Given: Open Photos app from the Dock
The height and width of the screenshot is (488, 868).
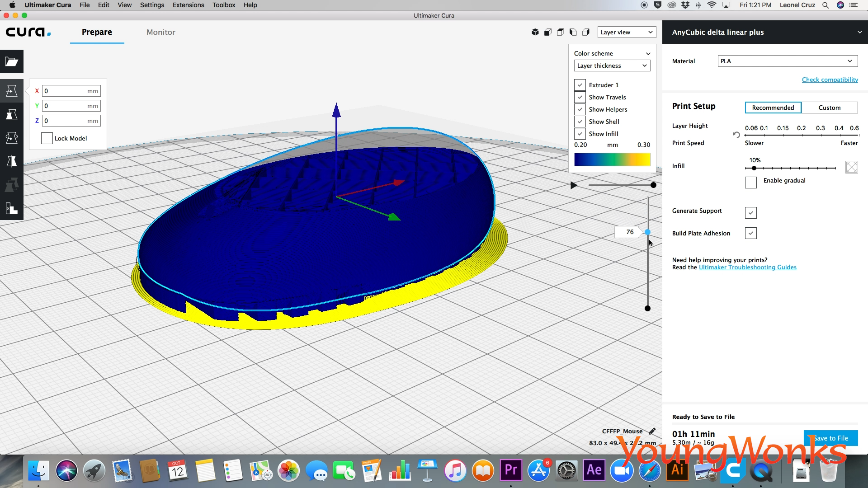Looking at the screenshot, I should tap(288, 471).
